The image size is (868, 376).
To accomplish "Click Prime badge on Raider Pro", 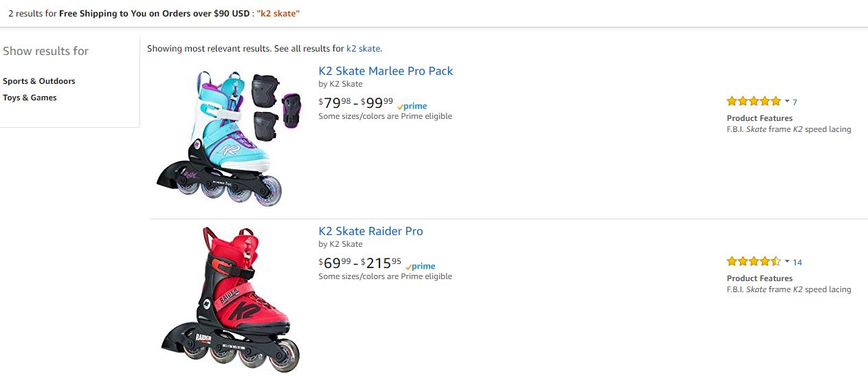I will [421, 266].
